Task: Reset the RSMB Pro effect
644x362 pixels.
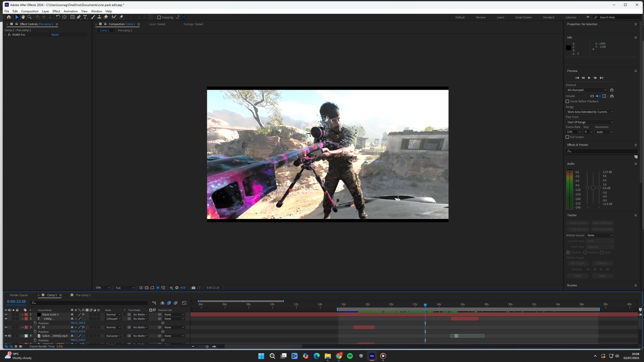Action: pos(55,35)
